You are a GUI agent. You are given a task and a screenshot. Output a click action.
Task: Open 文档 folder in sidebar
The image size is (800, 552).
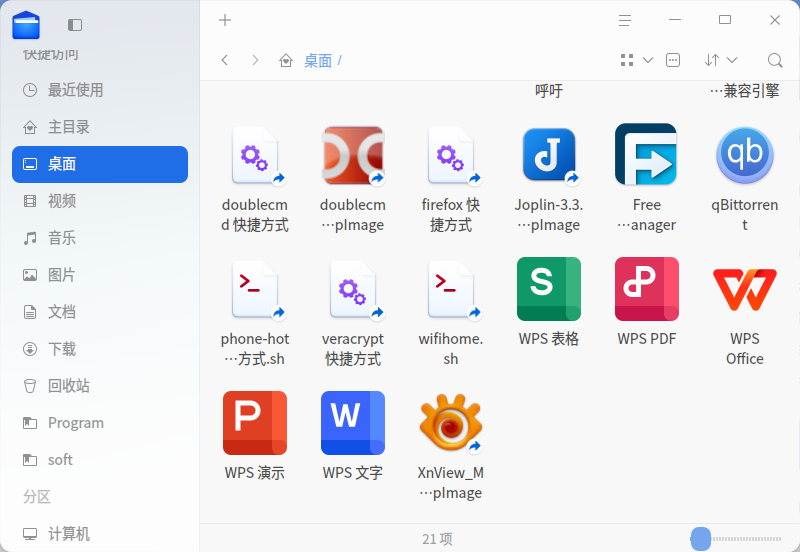click(x=100, y=312)
